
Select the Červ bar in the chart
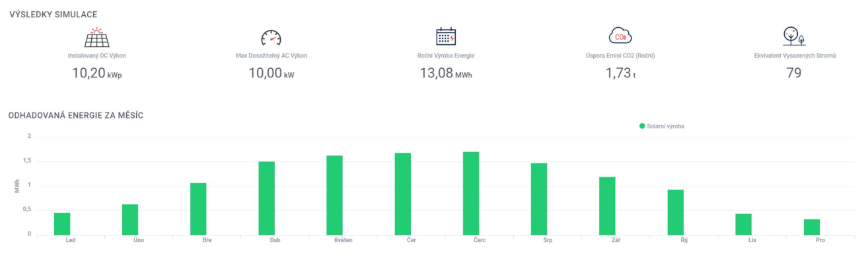471,193
